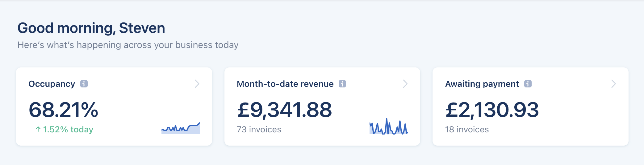The width and height of the screenshot is (644, 165).
Task: Click the Good morning, Steven heading
Action: [91, 28]
